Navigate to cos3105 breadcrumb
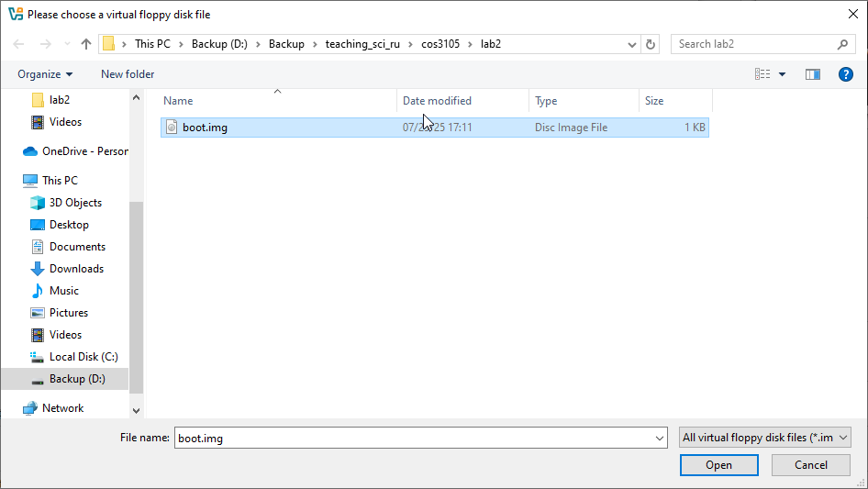Image resolution: width=868 pixels, height=489 pixels. coord(440,44)
